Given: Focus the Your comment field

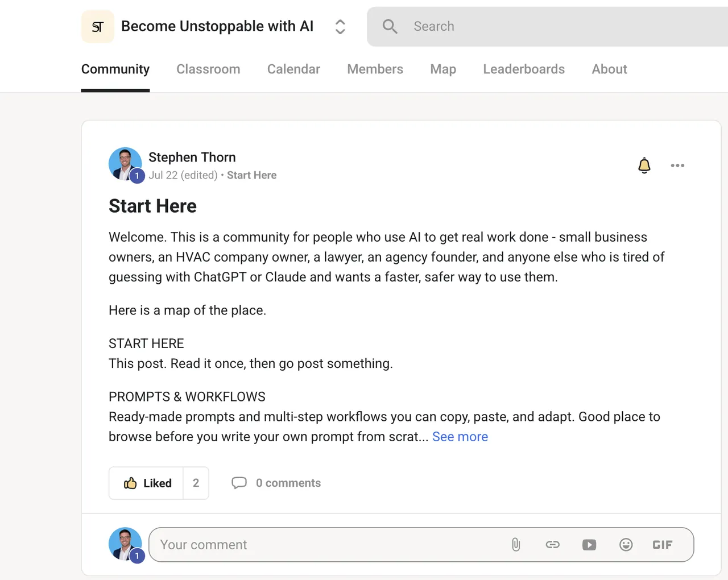Looking at the screenshot, I should pos(421,545).
